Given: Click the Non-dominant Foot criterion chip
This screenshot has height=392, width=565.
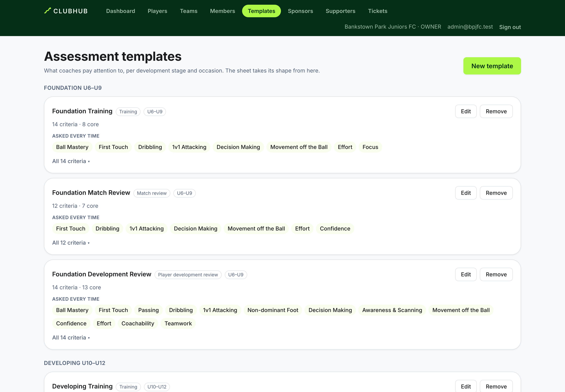Looking at the screenshot, I should point(273,310).
